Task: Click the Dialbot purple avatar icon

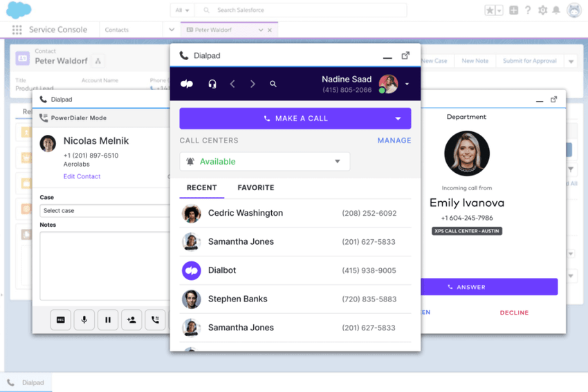Action: 191,270
